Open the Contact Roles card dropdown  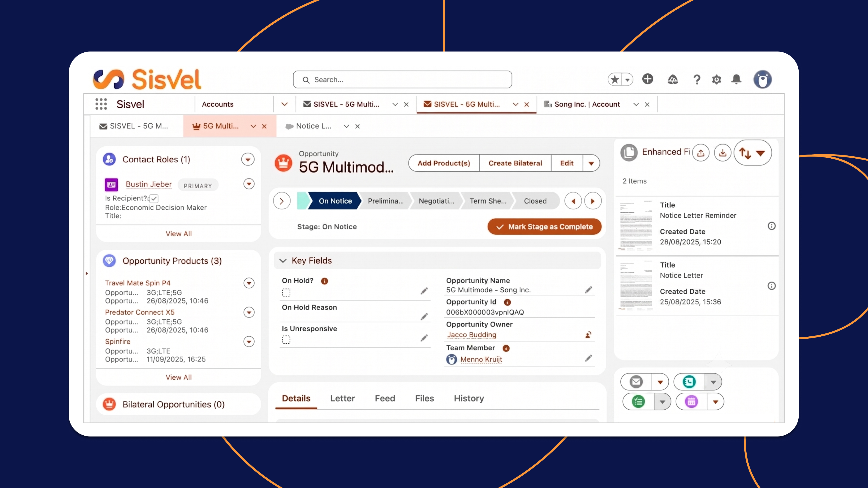click(x=248, y=159)
